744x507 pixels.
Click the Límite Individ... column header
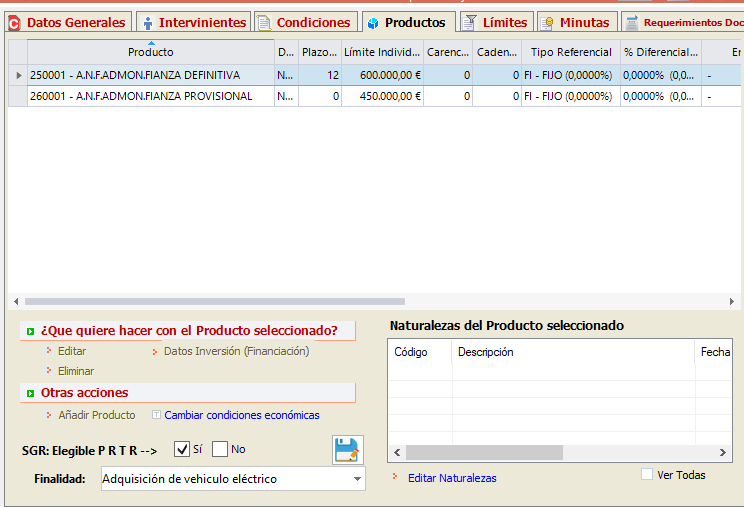click(382, 52)
